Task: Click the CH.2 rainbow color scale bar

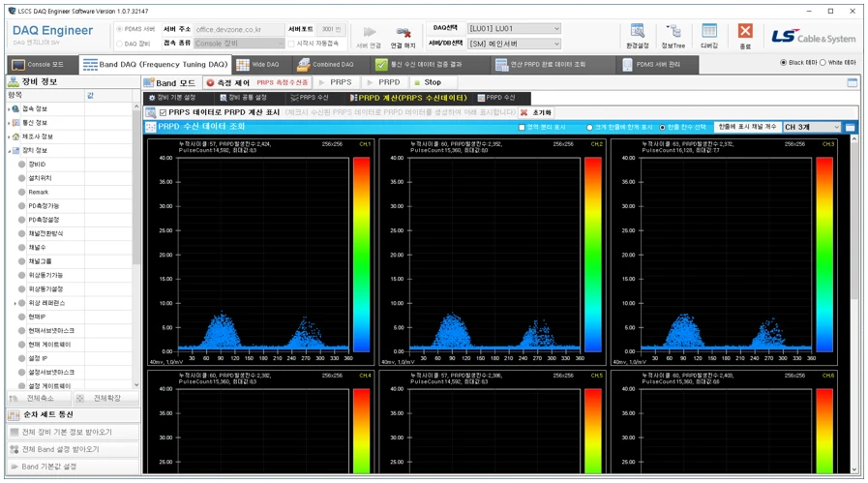Action: 593,255
